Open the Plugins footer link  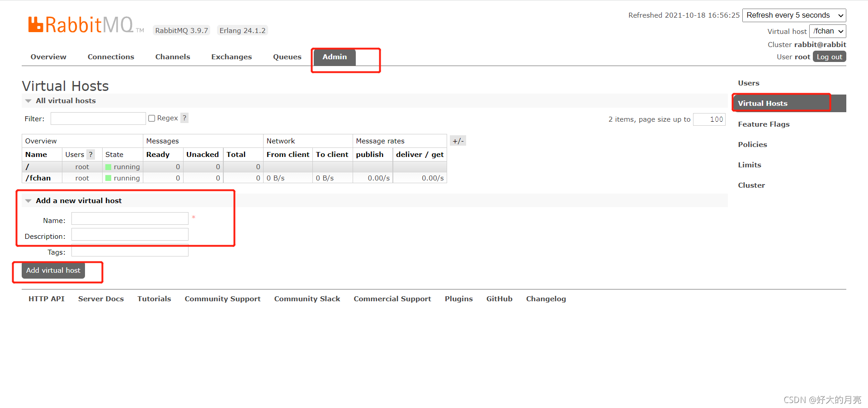pyautogui.click(x=458, y=299)
